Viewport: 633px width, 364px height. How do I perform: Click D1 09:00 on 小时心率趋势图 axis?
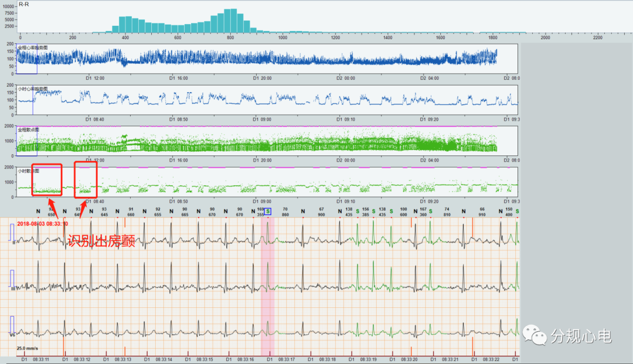tap(262, 120)
